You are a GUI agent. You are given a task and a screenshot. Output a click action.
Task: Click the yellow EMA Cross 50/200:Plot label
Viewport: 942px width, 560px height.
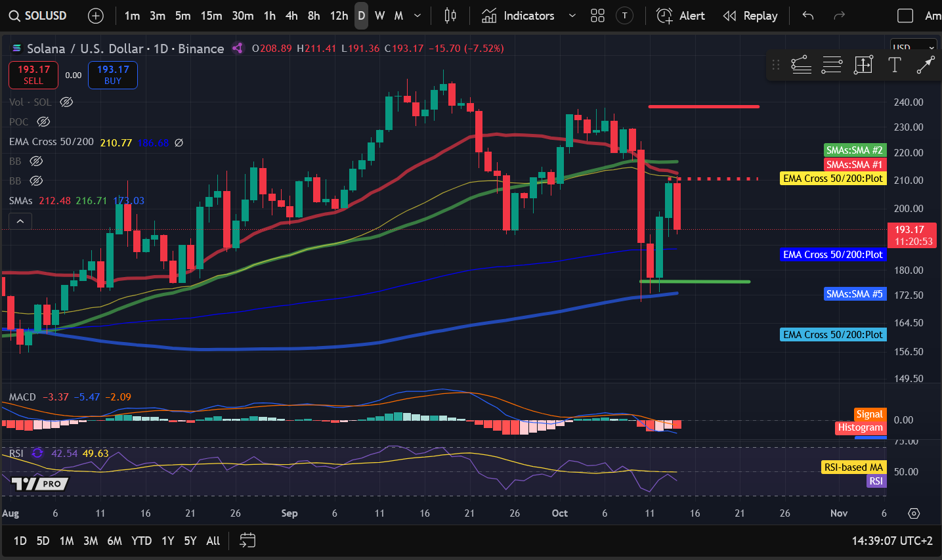pos(833,179)
